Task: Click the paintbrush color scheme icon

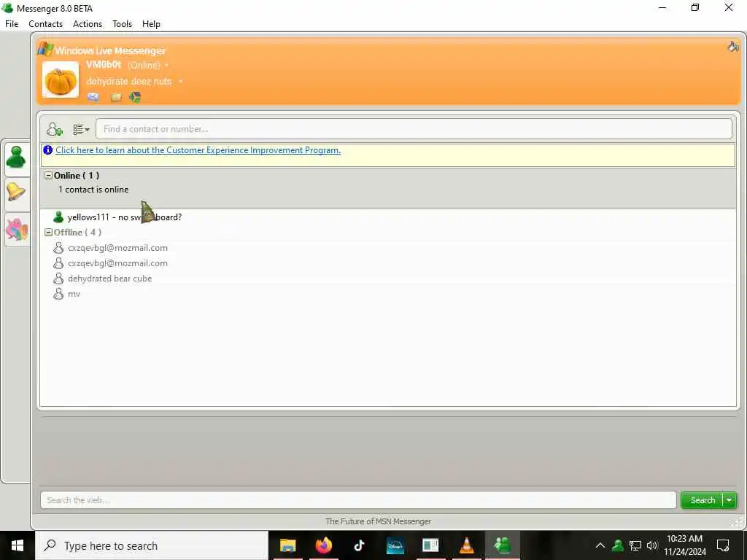Action: click(732, 46)
